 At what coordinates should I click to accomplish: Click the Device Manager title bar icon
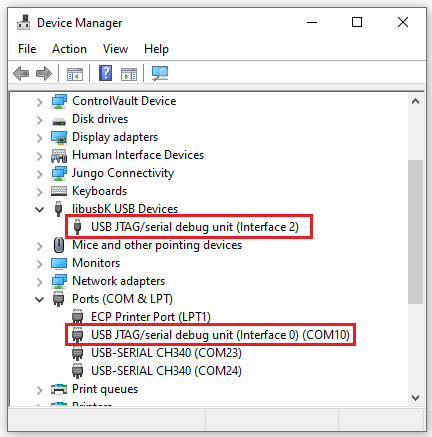[x=24, y=22]
